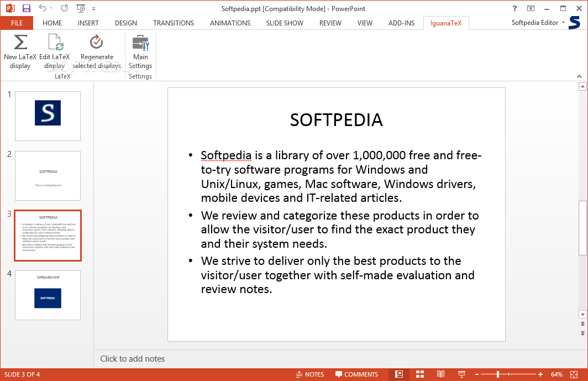Switch to the INSERT tab
Viewport: 588px width, 381px height.
[x=88, y=23]
